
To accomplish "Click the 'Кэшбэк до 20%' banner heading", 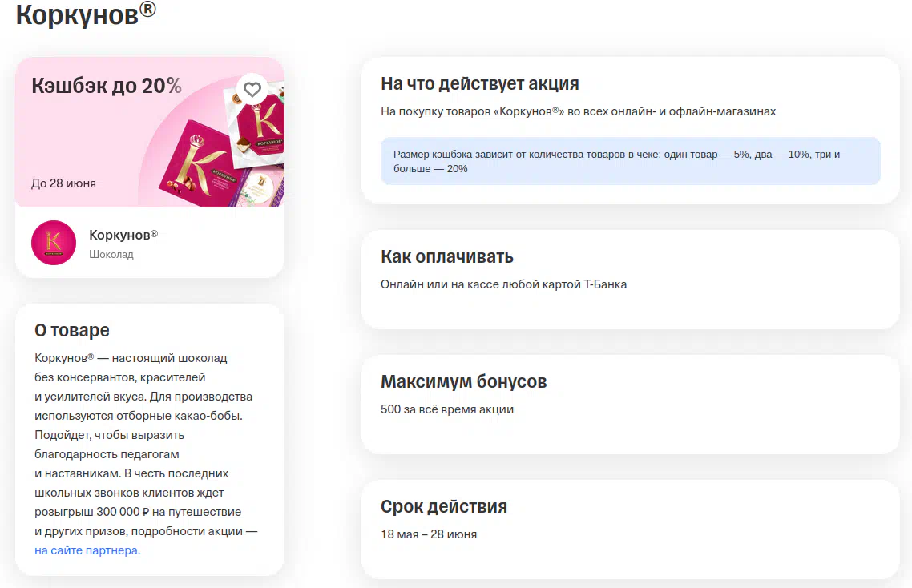I will (107, 86).
